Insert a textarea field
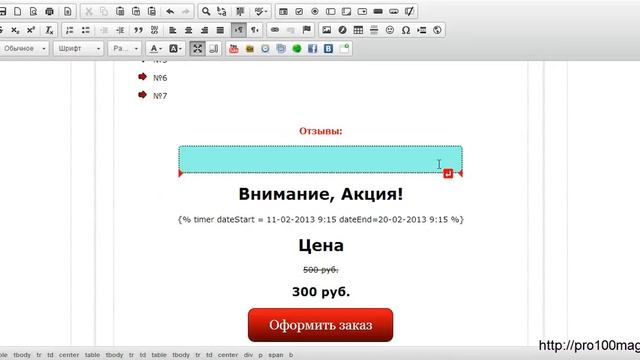Viewport: 640px width, 360px height. pyautogui.click(x=347, y=11)
